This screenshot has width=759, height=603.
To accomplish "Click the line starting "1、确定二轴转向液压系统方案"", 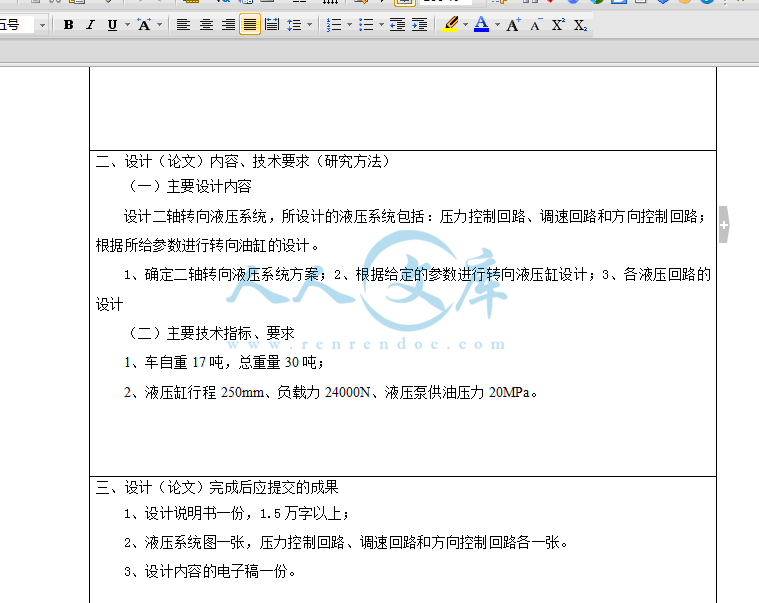I will pos(417,274).
